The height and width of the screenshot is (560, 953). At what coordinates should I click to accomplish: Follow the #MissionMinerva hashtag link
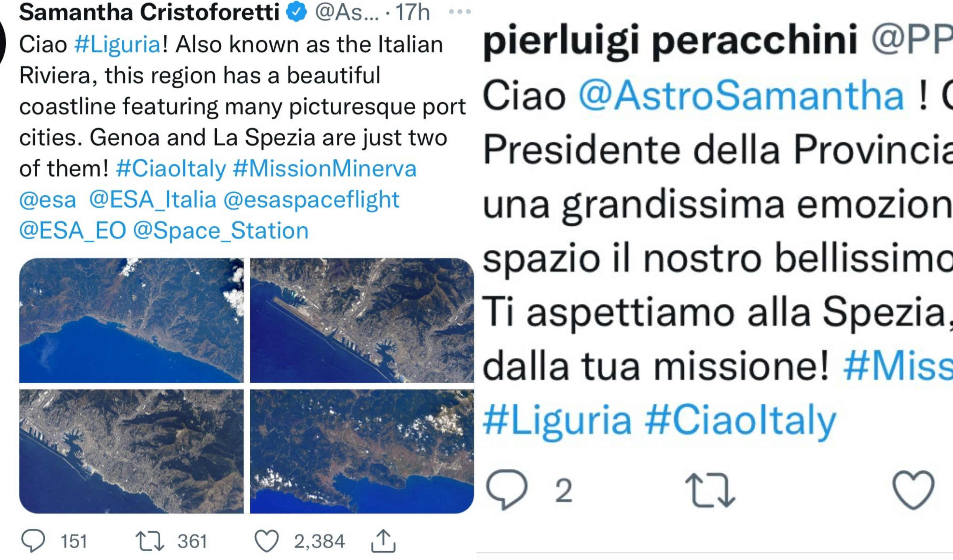click(x=325, y=169)
